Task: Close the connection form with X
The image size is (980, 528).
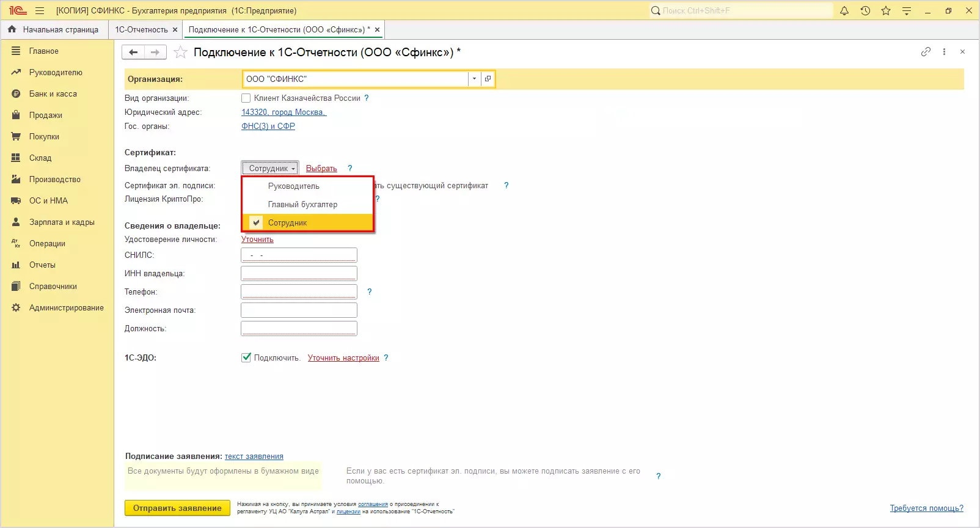Action: (962, 52)
